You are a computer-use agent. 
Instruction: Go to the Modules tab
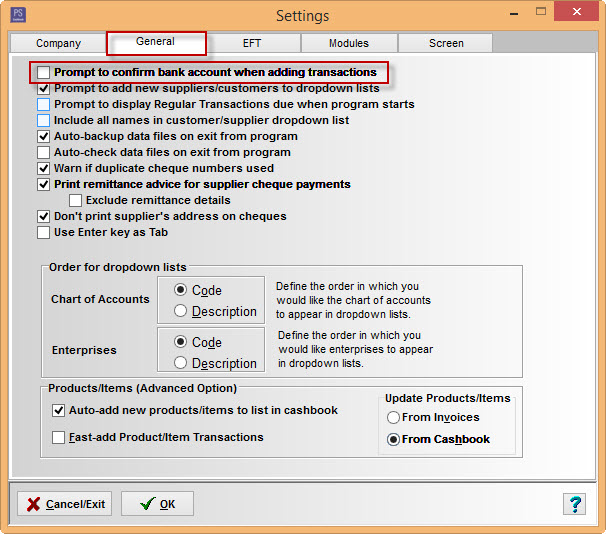[x=349, y=43]
